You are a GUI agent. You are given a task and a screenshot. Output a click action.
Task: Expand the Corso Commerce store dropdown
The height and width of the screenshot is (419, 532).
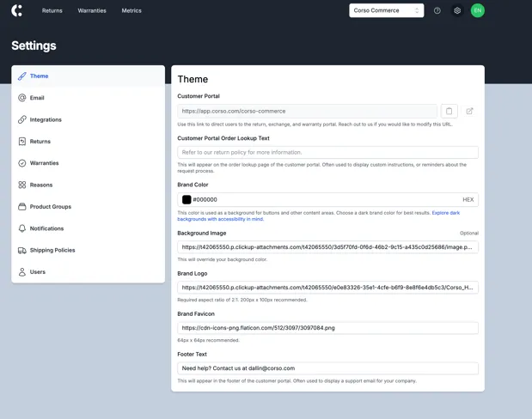pyautogui.click(x=386, y=11)
